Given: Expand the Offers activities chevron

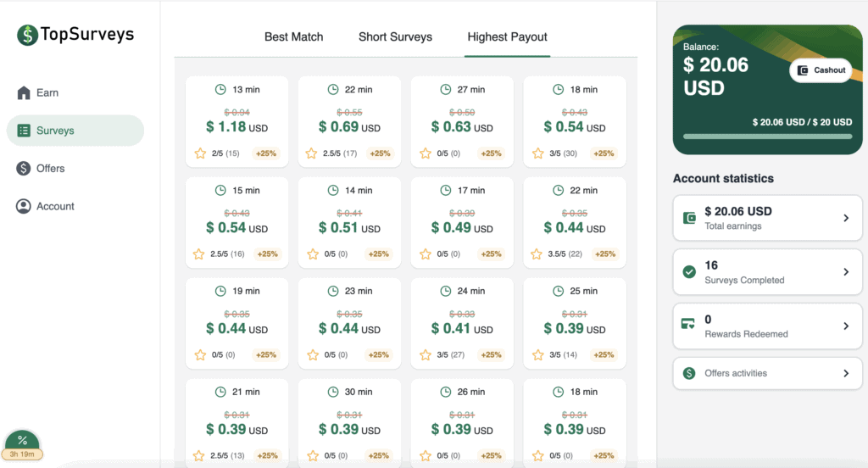Looking at the screenshot, I should click(x=845, y=373).
